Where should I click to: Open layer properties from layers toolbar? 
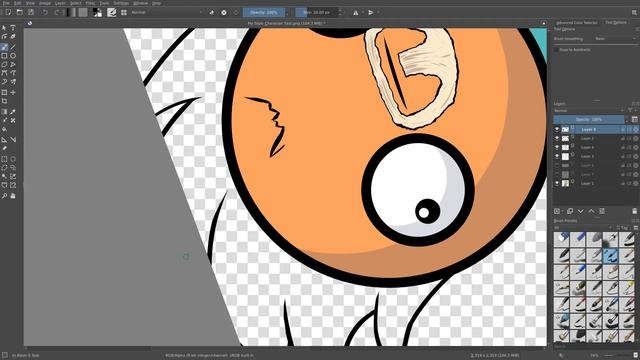602,211
